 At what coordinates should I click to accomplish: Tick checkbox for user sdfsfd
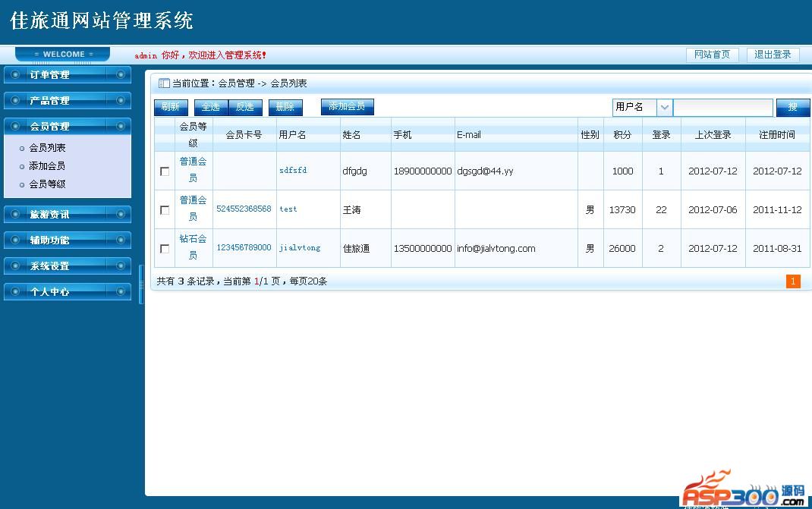click(x=165, y=171)
